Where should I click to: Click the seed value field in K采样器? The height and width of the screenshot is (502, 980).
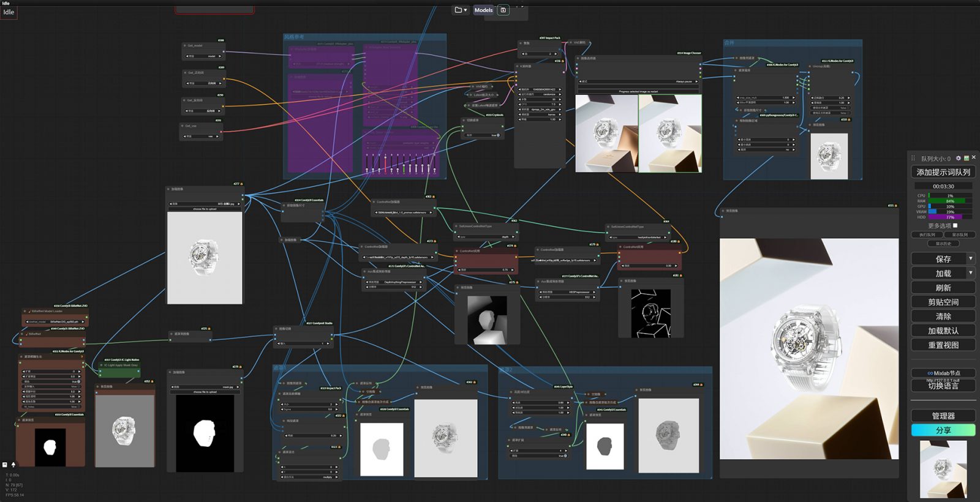[x=538, y=89]
